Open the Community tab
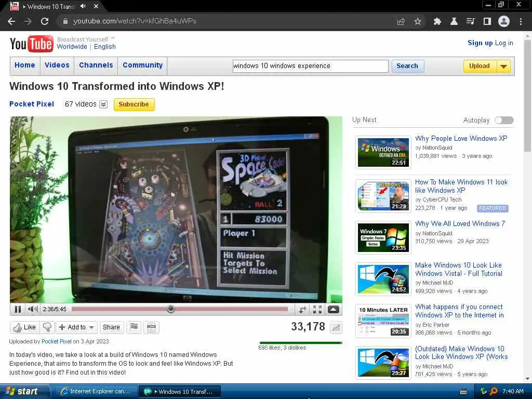This screenshot has height=399, width=532. pyautogui.click(x=143, y=65)
